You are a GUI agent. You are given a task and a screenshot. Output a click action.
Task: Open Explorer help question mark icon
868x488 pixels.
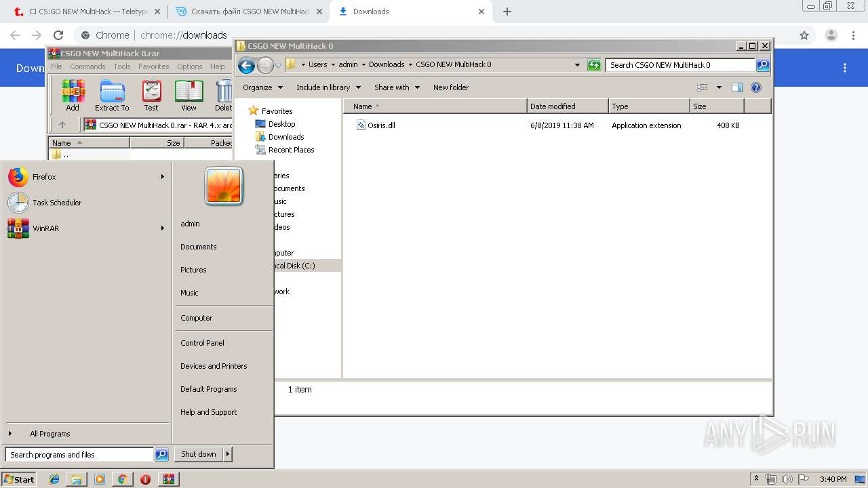tap(756, 87)
